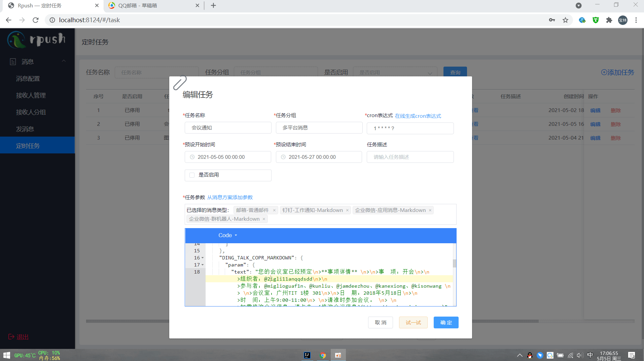Click the key icon in the address bar
This screenshot has width=644, height=361.
tap(552, 20)
